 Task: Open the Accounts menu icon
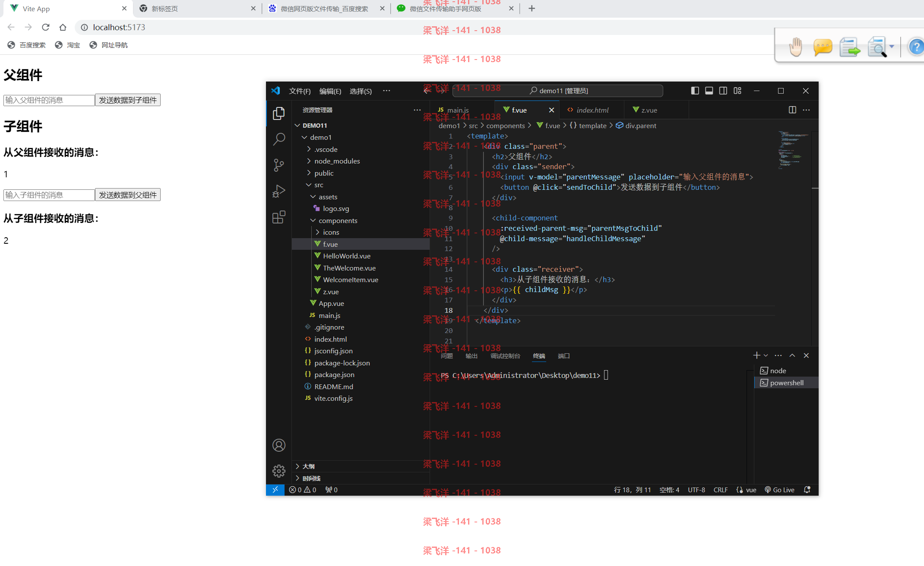point(279,445)
